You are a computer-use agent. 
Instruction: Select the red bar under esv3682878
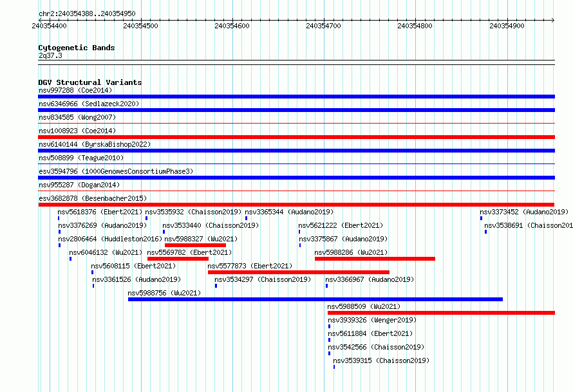tap(296, 205)
